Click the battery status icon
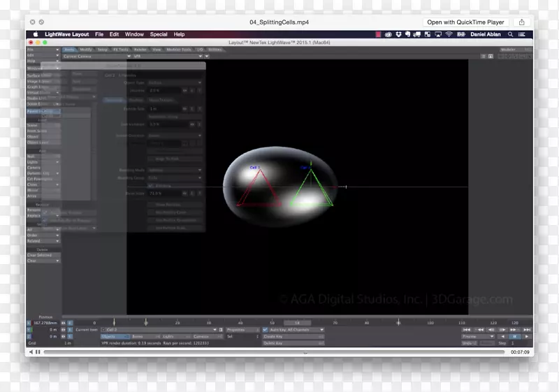559x392 pixels. [x=461, y=34]
